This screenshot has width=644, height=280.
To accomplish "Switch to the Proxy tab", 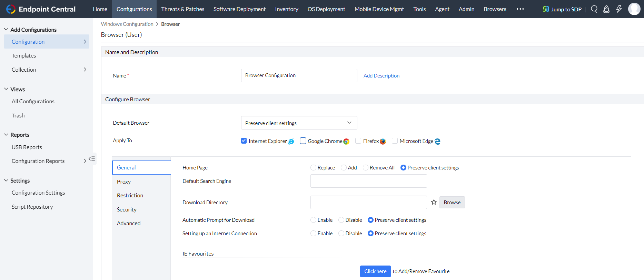I will click(124, 182).
